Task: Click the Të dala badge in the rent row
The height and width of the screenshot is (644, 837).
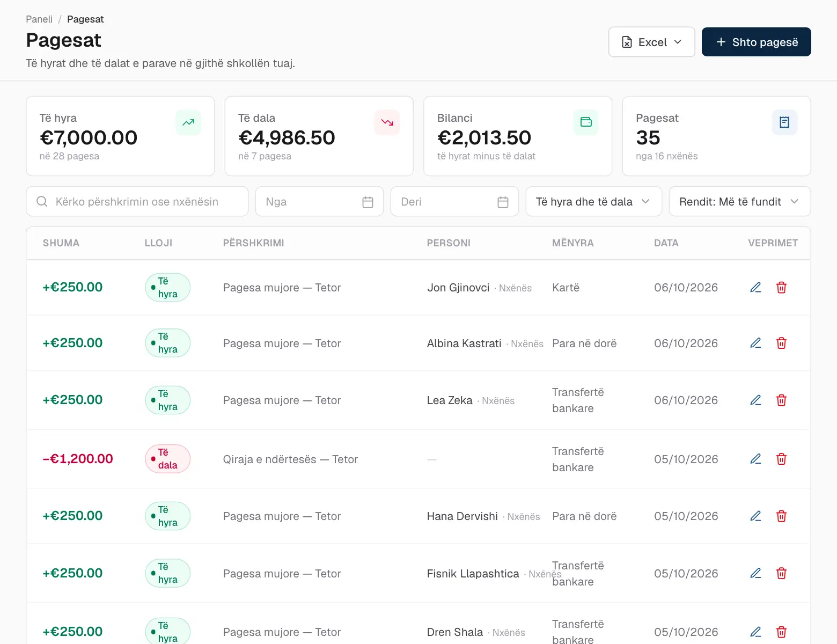Action: (x=167, y=459)
